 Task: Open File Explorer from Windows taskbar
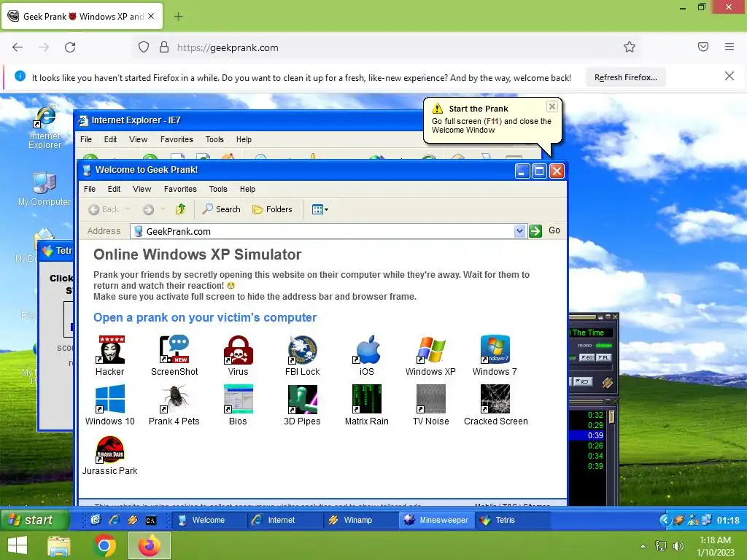click(x=58, y=545)
